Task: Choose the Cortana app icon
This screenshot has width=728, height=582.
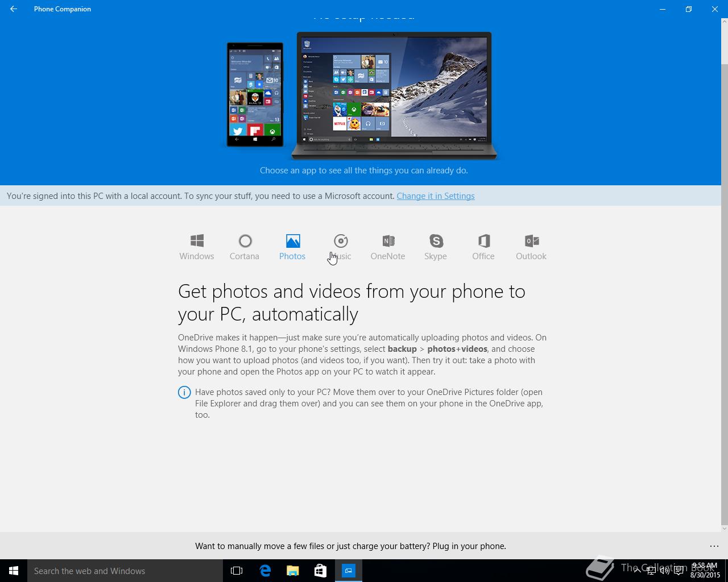Action: point(245,247)
